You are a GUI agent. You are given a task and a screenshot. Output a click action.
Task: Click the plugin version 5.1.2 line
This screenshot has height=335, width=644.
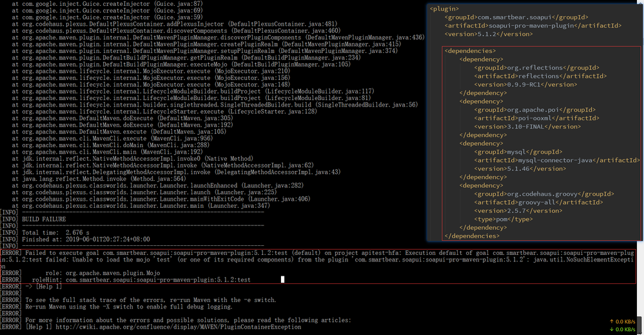pyautogui.click(x=489, y=34)
